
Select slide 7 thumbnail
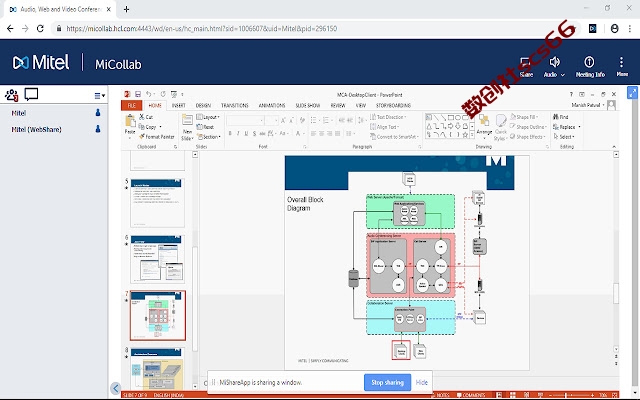pos(158,316)
